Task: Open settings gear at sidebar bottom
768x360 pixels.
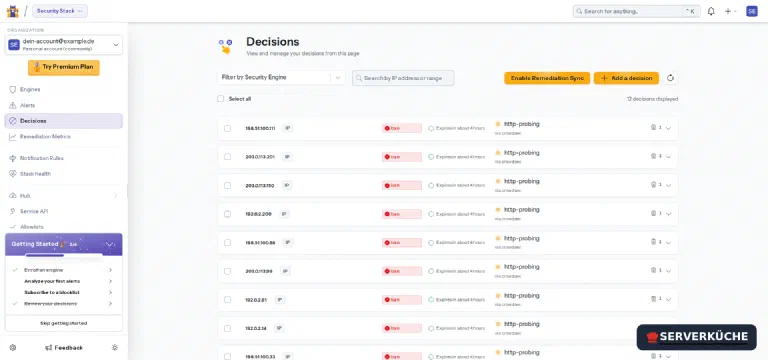Action: (x=13, y=347)
